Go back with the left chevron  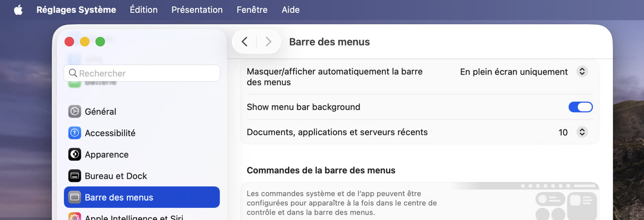click(245, 42)
